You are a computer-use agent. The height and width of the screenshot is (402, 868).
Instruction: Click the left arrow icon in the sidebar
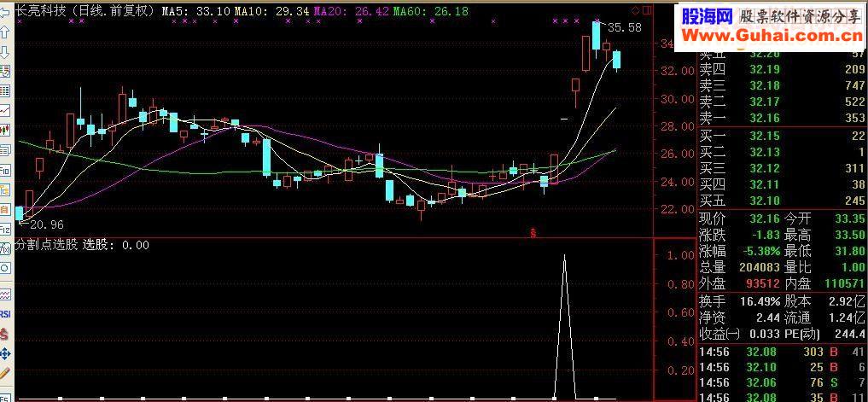tap(4, 12)
